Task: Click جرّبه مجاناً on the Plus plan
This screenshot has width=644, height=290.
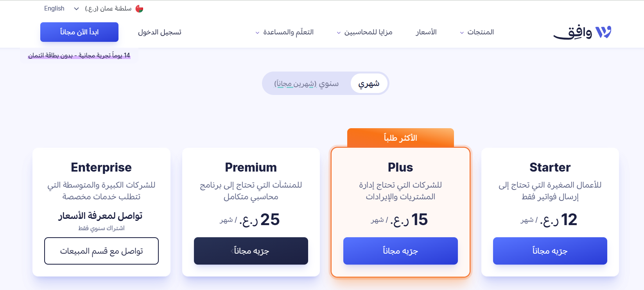Action: tap(400, 251)
